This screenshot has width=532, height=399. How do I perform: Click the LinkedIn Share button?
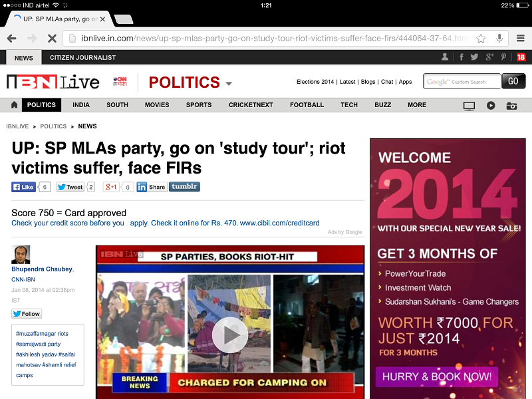pyautogui.click(x=152, y=187)
